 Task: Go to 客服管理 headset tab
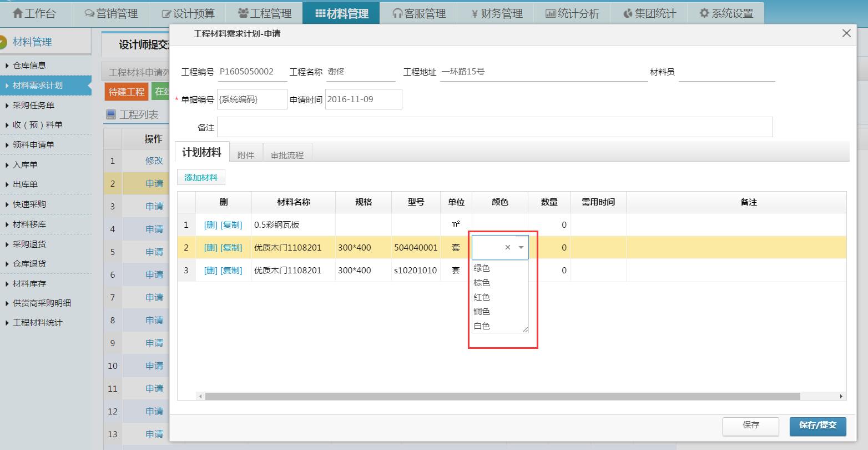[x=419, y=13]
